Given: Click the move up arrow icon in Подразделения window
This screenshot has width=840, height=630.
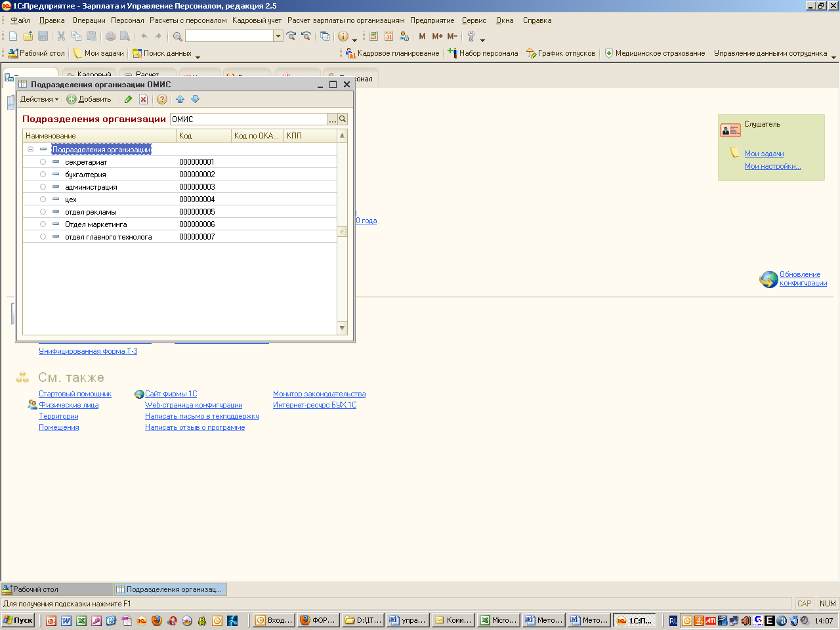Looking at the screenshot, I should 180,99.
